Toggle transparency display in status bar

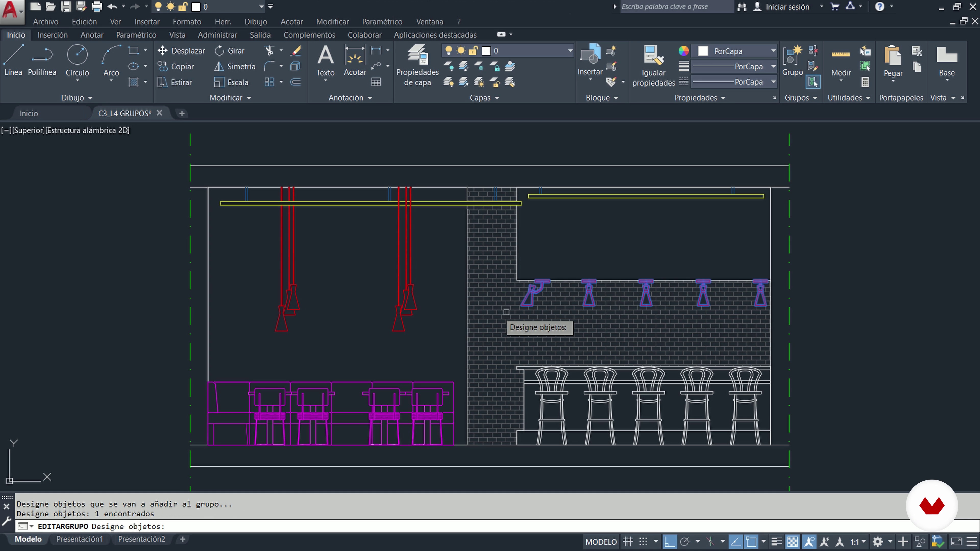coord(792,542)
